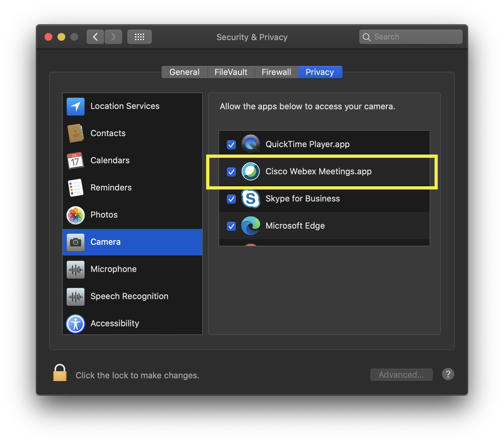Viewport: 504px width, 443px height.
Task: Click the Cisco Webex Meetings.app name
Action: pos(319,171)
